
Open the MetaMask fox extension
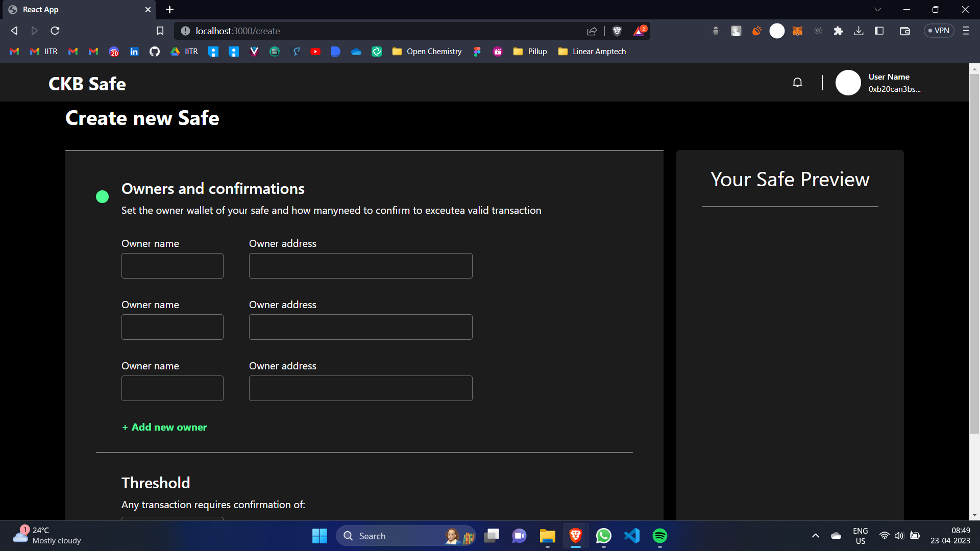pos(797,31)
